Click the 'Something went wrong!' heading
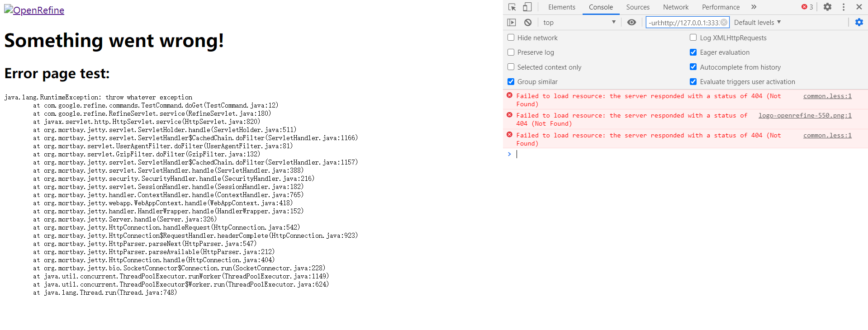Image resolution: width=868 pixels, height=330 pixels. 114,41
